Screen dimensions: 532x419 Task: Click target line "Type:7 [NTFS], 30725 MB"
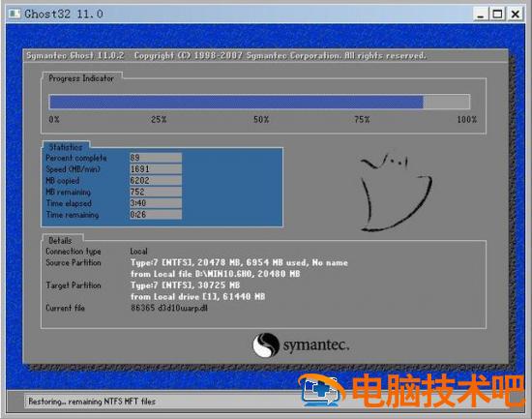[x=186, y=285]
